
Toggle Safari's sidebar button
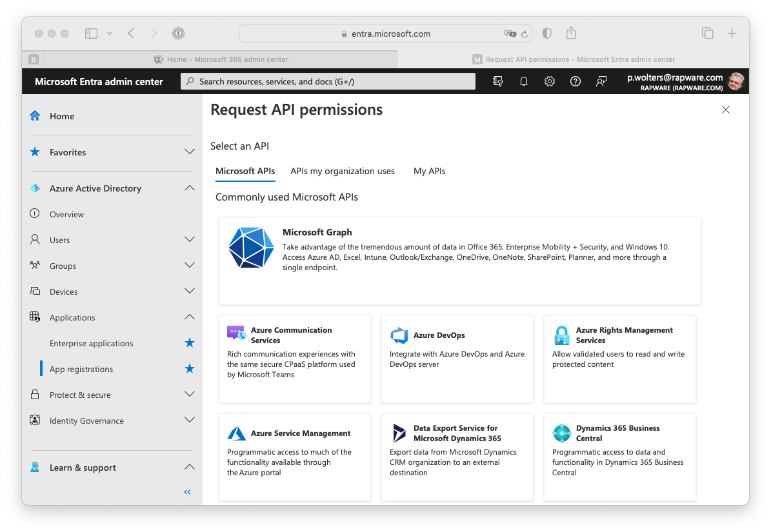pos(92,34)
